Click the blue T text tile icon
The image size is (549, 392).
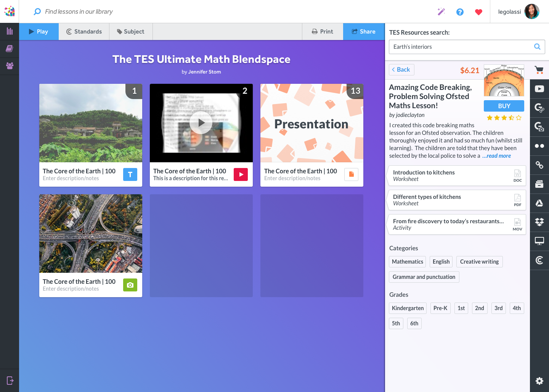point(130,174)
